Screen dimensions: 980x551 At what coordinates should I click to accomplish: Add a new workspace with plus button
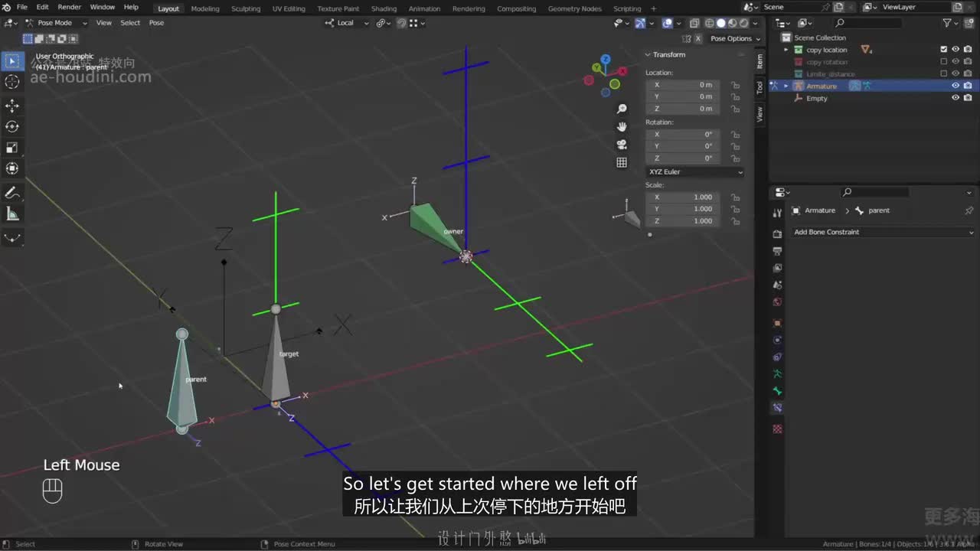coord(653,8)
